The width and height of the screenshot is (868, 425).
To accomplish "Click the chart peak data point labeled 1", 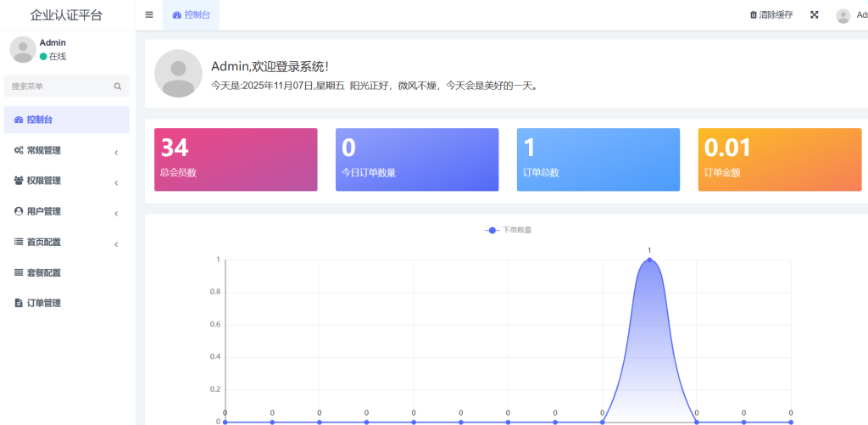I will click(649, 260).
